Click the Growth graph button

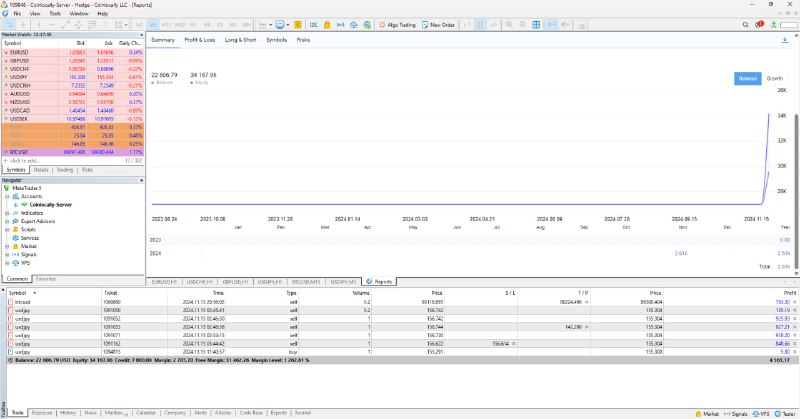774,79
